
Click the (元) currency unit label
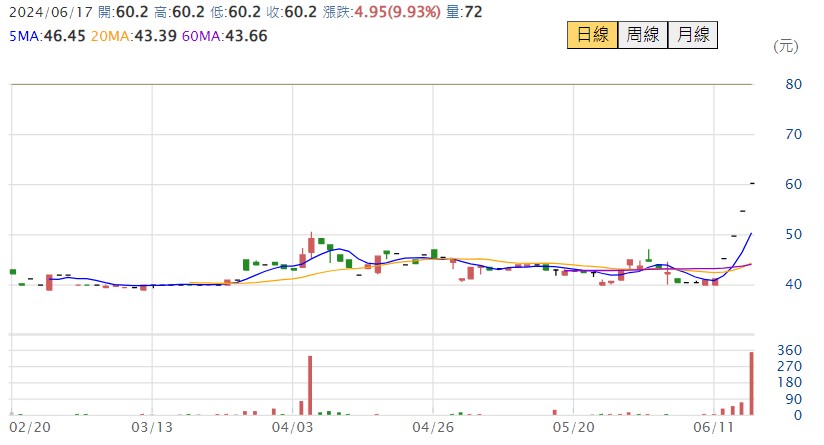point(786,46)
